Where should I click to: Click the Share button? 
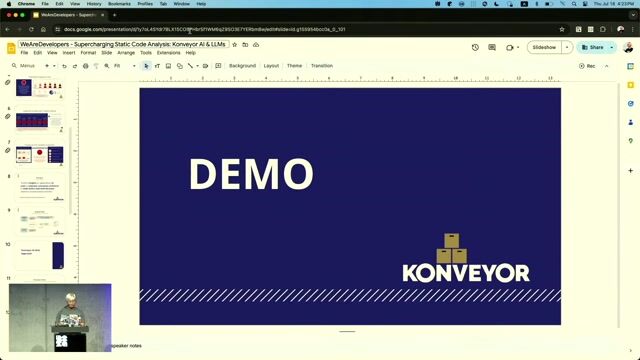(x=592, y=47)
